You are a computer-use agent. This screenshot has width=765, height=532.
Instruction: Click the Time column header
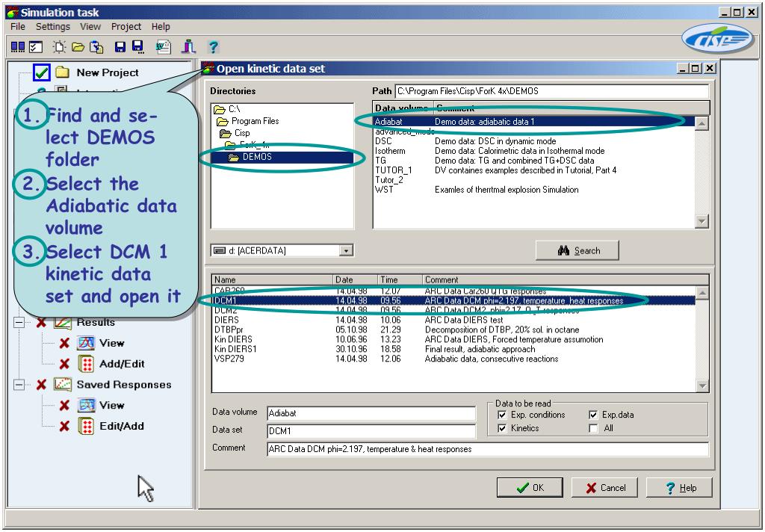(x=400, y=279)
